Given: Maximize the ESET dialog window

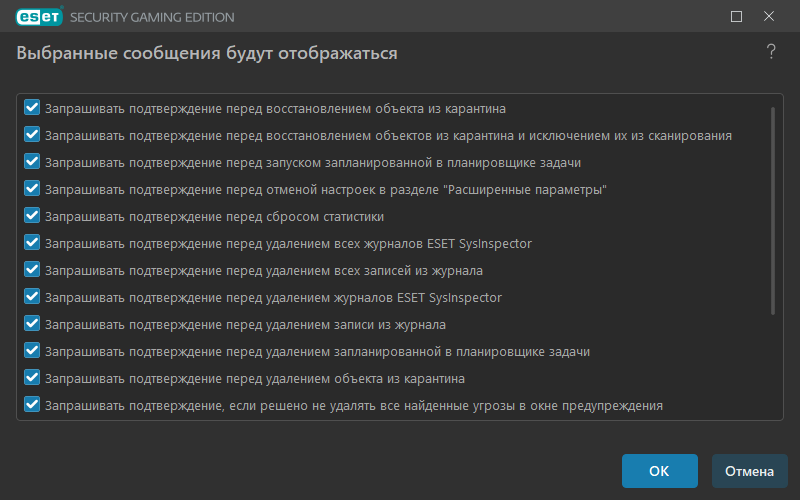Looking at the screenshot, I should tap(736, 16).
